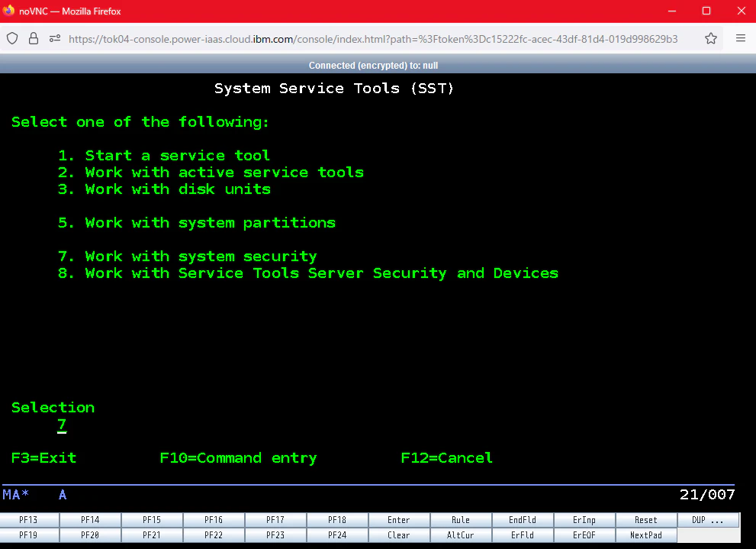This screenshot has width=756, height=549.
Task: Click option 2 Work with active service tools
Action: tap(211, 173)
